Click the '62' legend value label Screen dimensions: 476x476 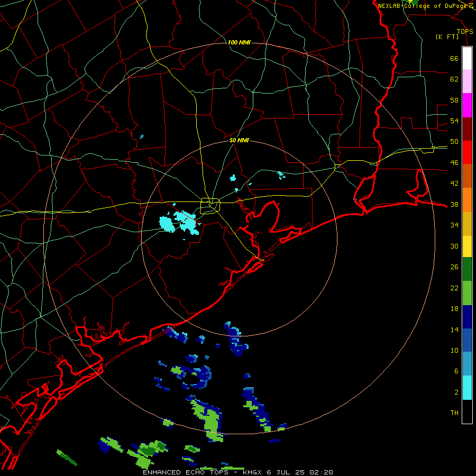(454, 79)
